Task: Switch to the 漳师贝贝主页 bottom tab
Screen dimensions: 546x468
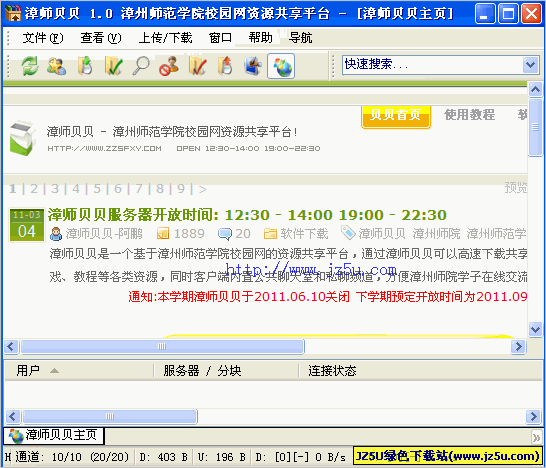Action: pyautogui.click(x=54, y=435)
